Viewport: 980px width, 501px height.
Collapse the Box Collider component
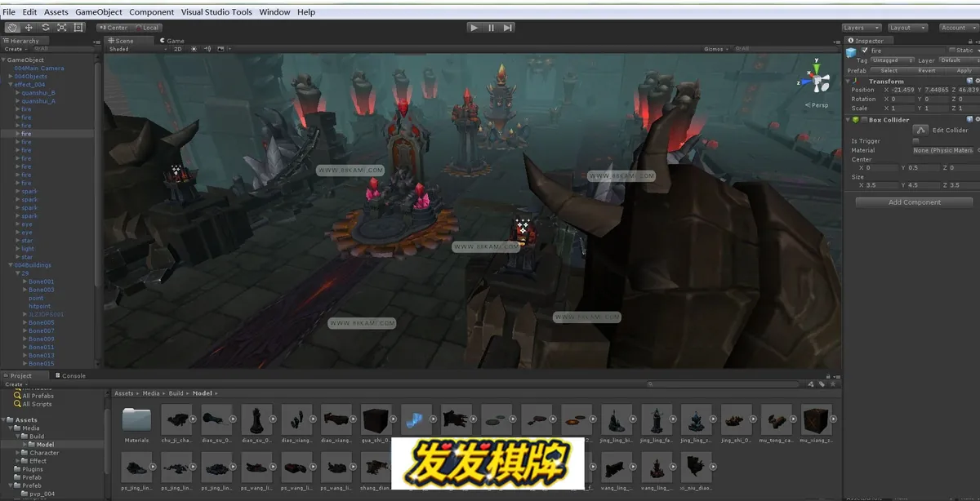pyautogui.click(x=849, y=120)
